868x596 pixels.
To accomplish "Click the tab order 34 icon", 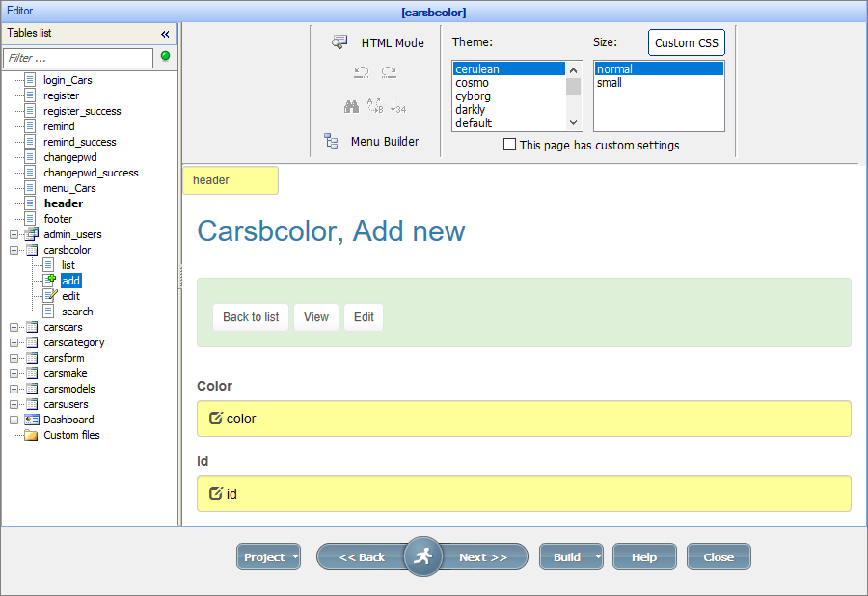I will pos(398,106).
